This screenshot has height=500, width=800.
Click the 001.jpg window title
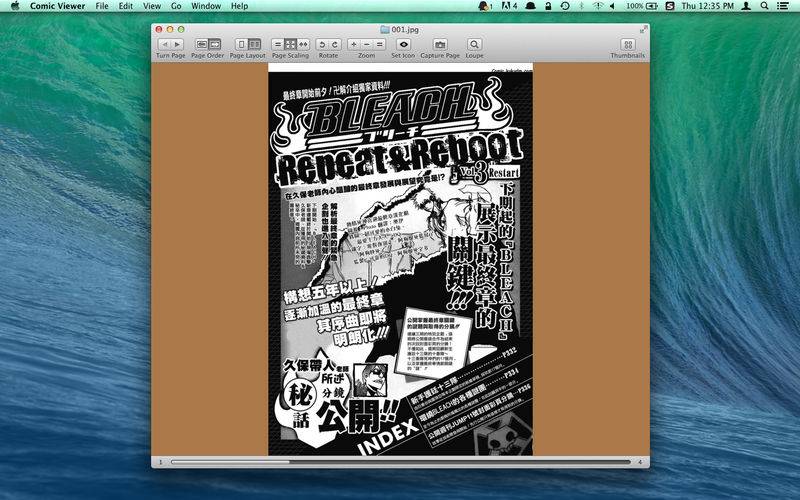point(405,30)
